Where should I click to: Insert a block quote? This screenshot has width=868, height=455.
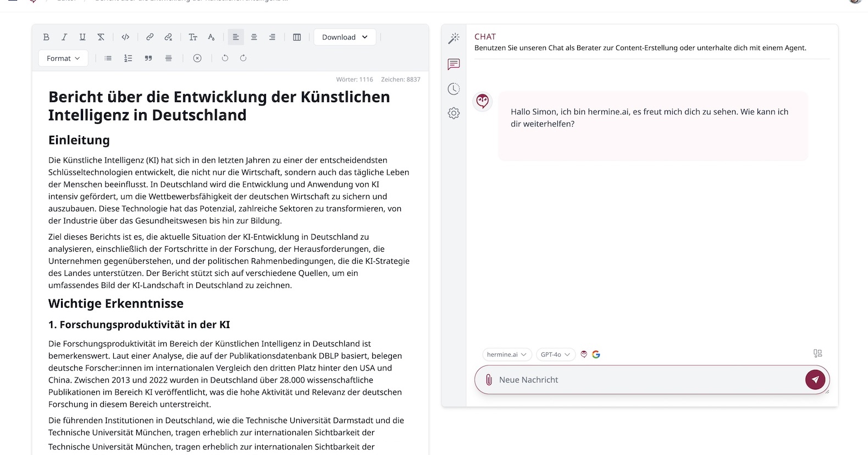[x=148, y=58]
